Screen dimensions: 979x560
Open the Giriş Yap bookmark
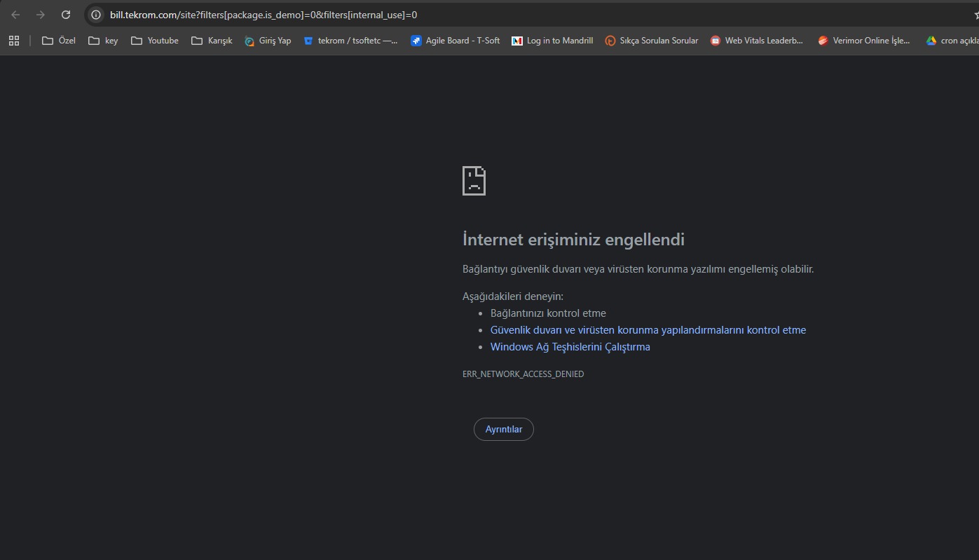pos(268,41)
